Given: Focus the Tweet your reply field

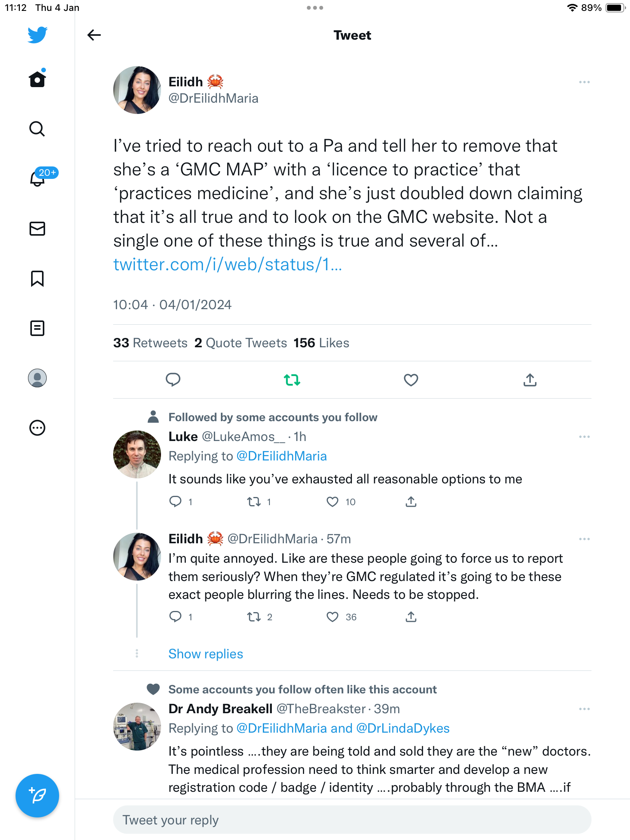Looking at the screenshot, I should pos(352,820).
